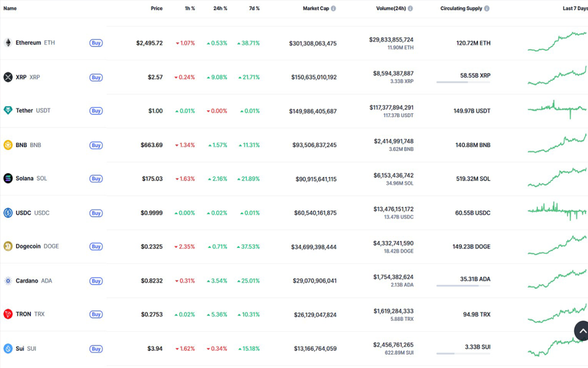Viewport: 588px width, 368px height.
Task: Click the scroll-to-top arrow button
Action: (x=581, y=331)
